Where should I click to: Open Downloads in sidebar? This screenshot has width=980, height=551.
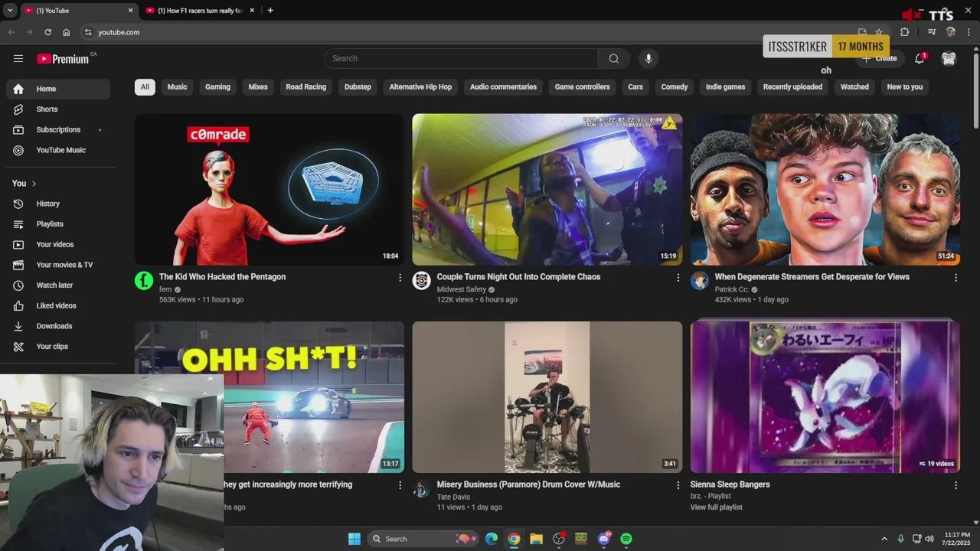(58, 326)
